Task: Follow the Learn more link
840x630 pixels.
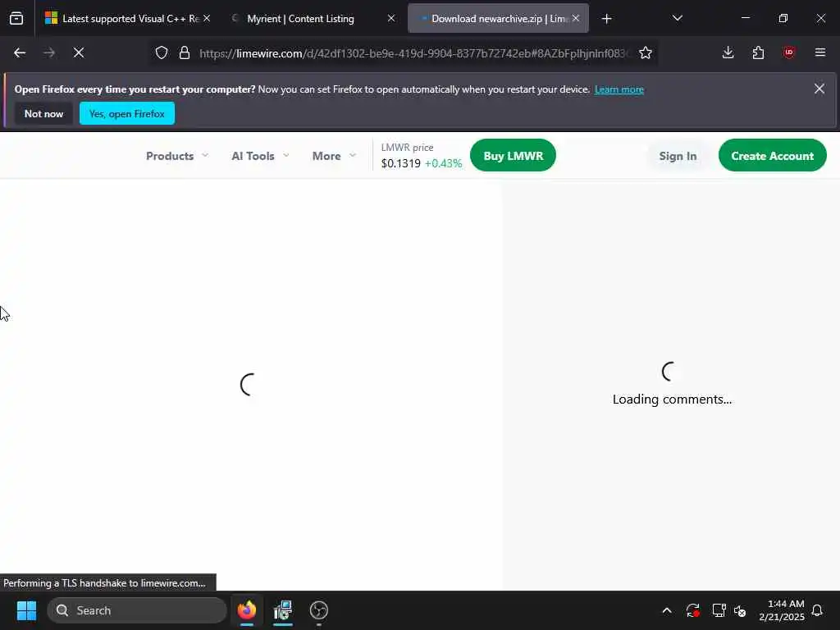Action: point(619,89)
